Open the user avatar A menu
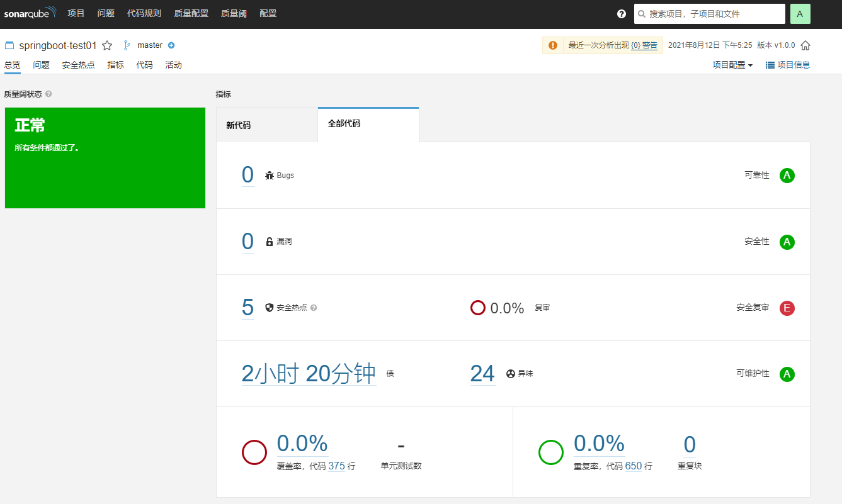 tap(800, 14)
